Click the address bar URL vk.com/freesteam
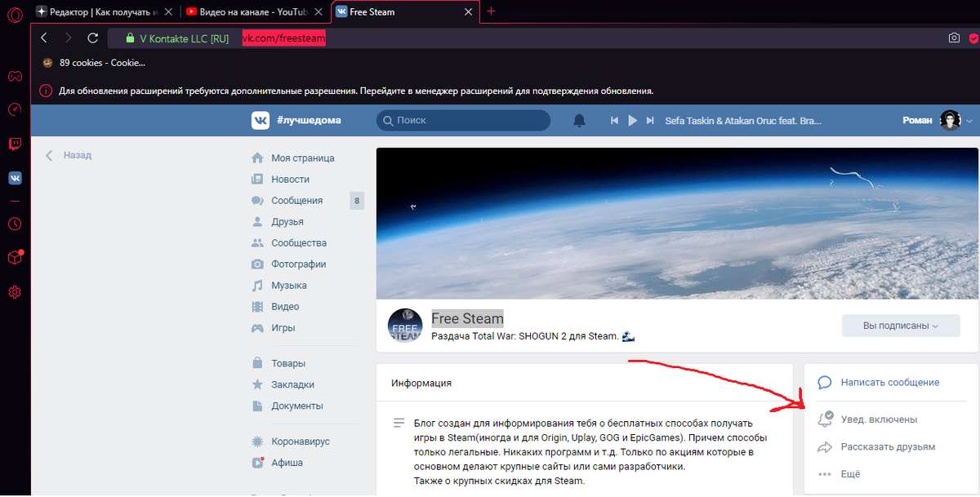 click(x=284, y=38)
